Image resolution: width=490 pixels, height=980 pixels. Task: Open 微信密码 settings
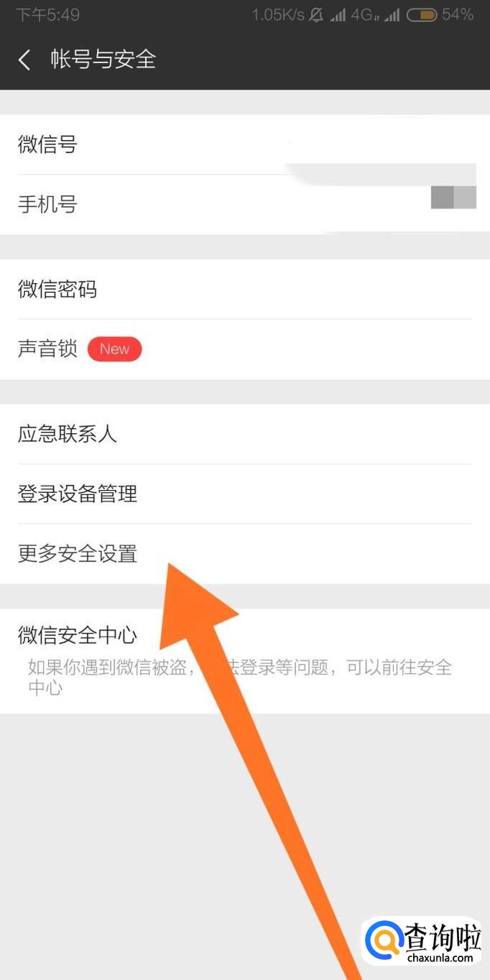(245, 290)
